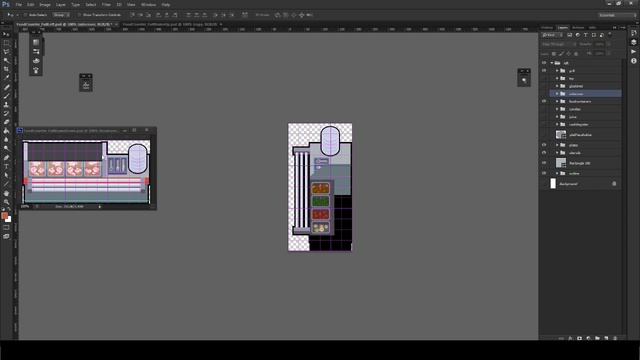
Task: Click the Rectangle layer thumbnail
Action: click(x=561, y=163)
